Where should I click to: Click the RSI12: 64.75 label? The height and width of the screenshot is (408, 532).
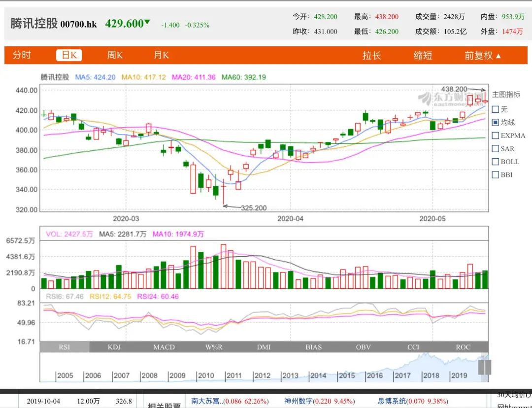click(x=110, y=296)
